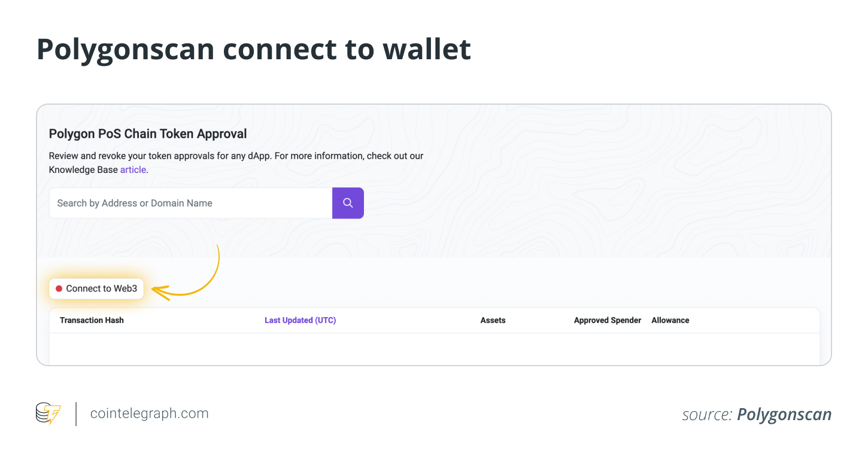Viewport: 868px width, 462px height.
Task: Sort by Last Updated (UTC) column
Action: point(300,320)
